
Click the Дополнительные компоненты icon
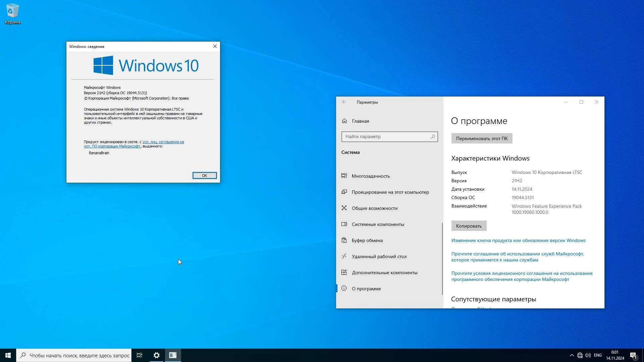344,272
